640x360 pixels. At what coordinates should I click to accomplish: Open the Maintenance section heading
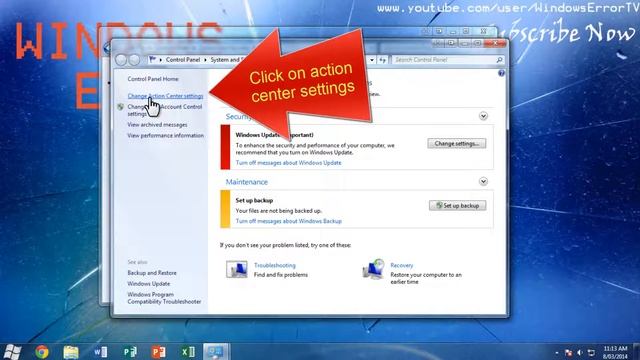(x=247, y=182)
